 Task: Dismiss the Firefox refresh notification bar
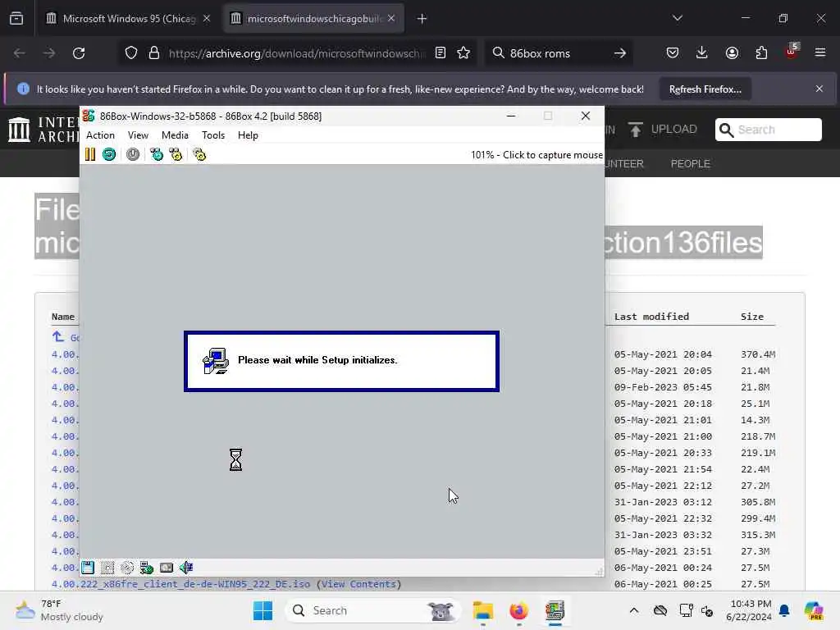pos(819,89)
